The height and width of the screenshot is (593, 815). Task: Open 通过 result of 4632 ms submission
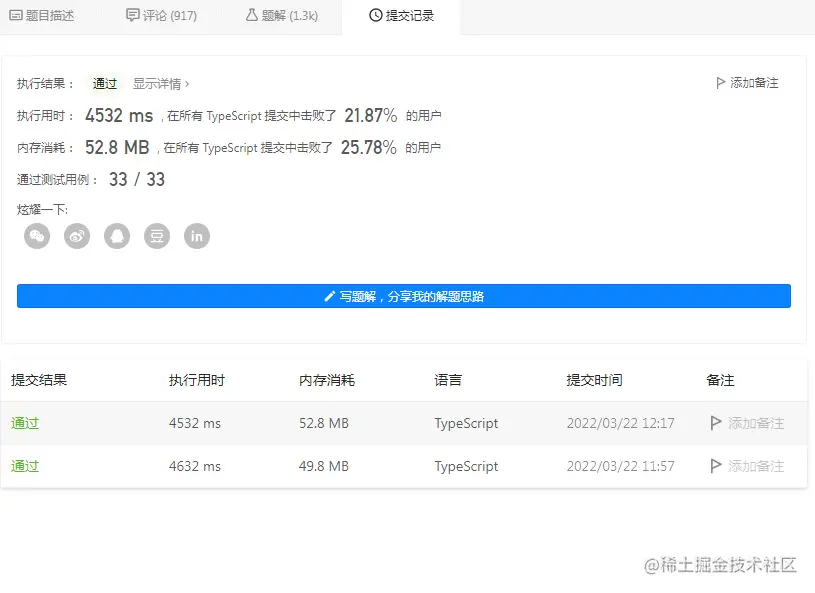point(25,466)
